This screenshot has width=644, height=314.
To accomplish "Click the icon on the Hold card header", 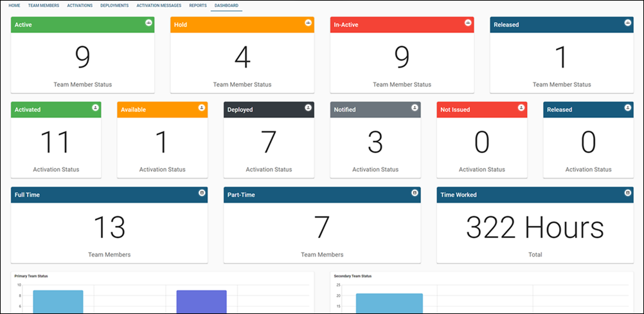I will coord(308,23).
